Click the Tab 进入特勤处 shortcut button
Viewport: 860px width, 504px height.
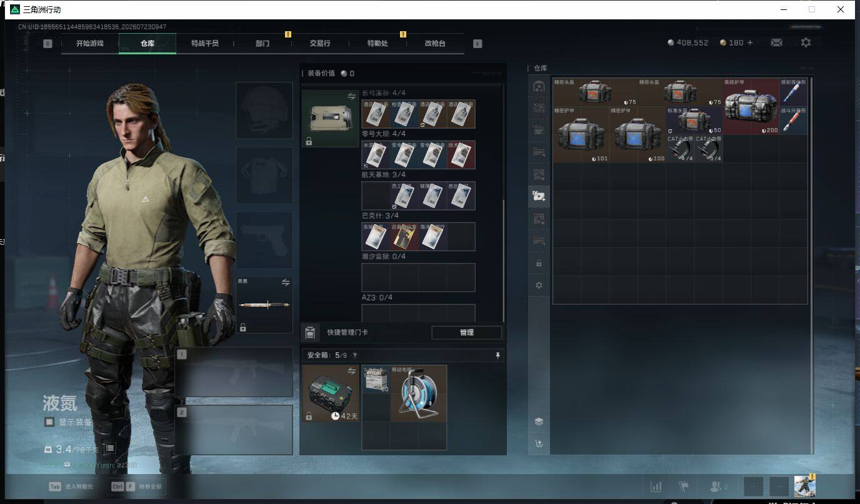[x=72, y=487]
